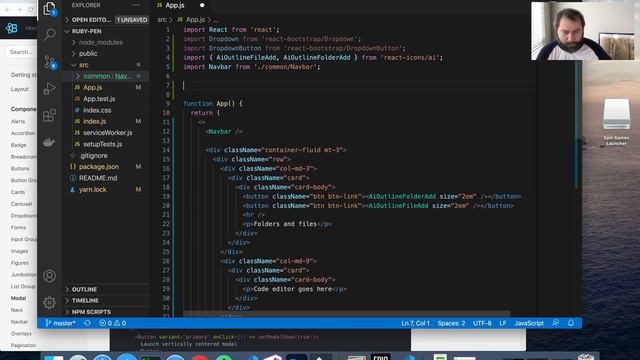
Task: Open the Extensions view
Action: tap(49, 115)
